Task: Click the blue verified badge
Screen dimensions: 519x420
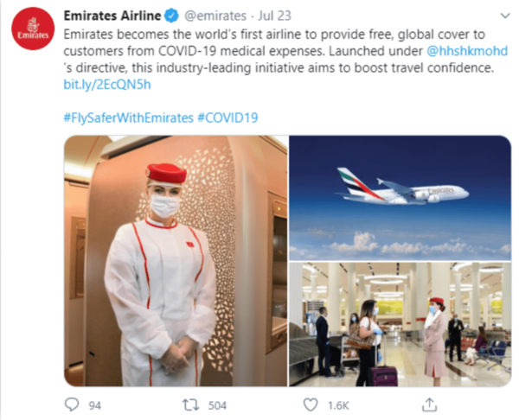Action: pyautogui.click(x=171, y=16)
